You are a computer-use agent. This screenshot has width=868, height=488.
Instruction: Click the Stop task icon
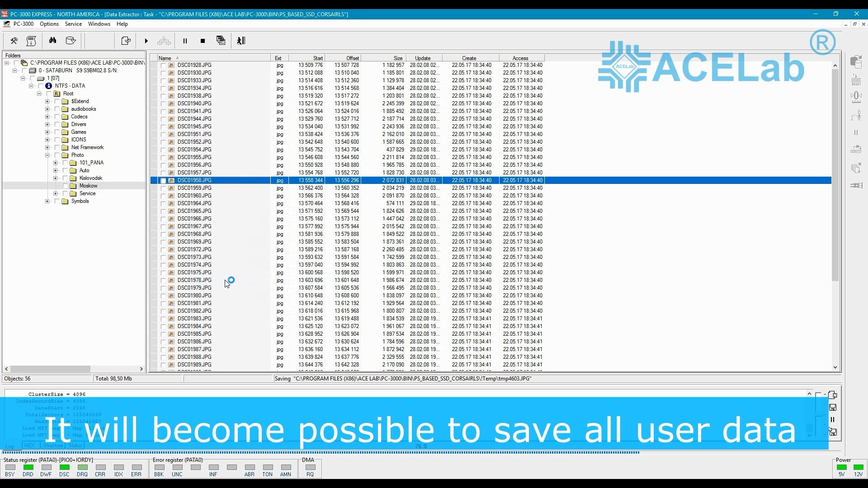[202, 41]
